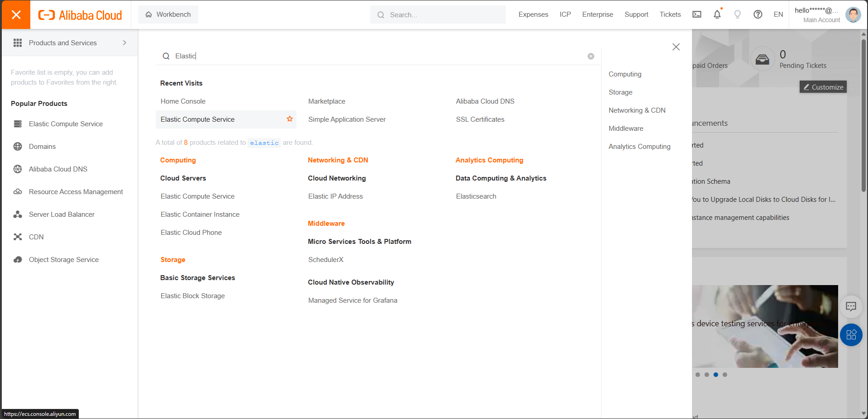Clear the Elastic search text

pos(591,56)
